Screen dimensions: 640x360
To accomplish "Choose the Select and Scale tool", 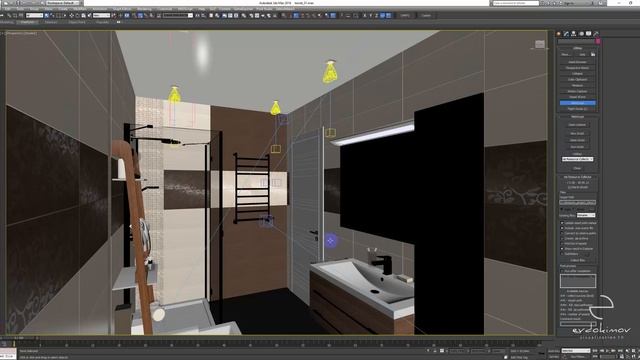I will pos(83,16).
